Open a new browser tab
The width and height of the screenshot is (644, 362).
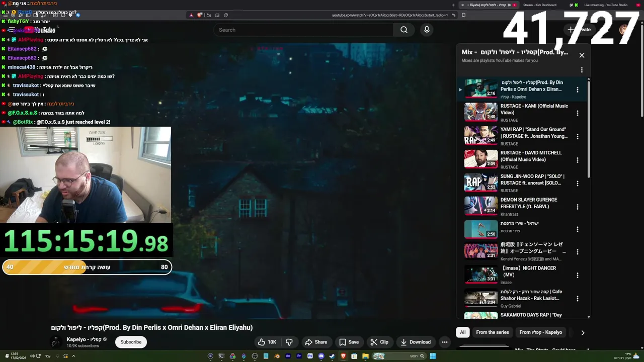pos(453,5)
